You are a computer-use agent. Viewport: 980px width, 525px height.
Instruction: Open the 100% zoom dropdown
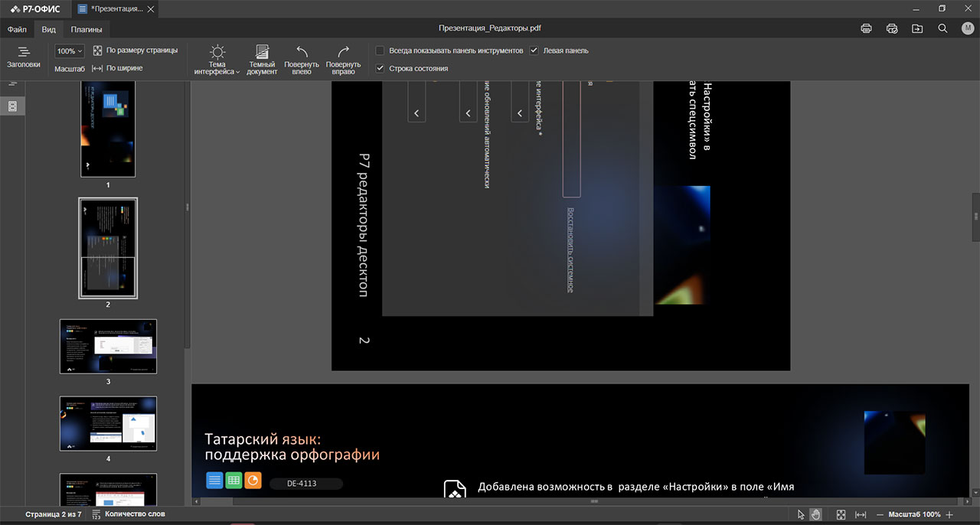[x=70, y=51]
